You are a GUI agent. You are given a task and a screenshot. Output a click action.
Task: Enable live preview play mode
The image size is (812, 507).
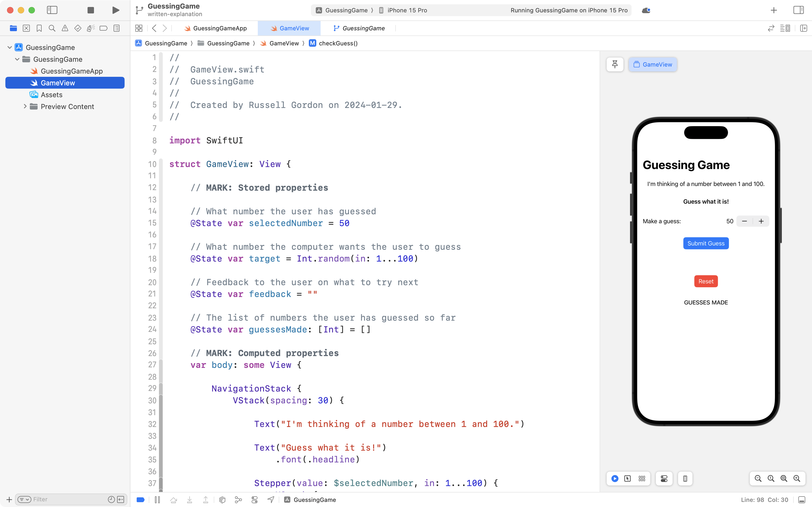615,479
